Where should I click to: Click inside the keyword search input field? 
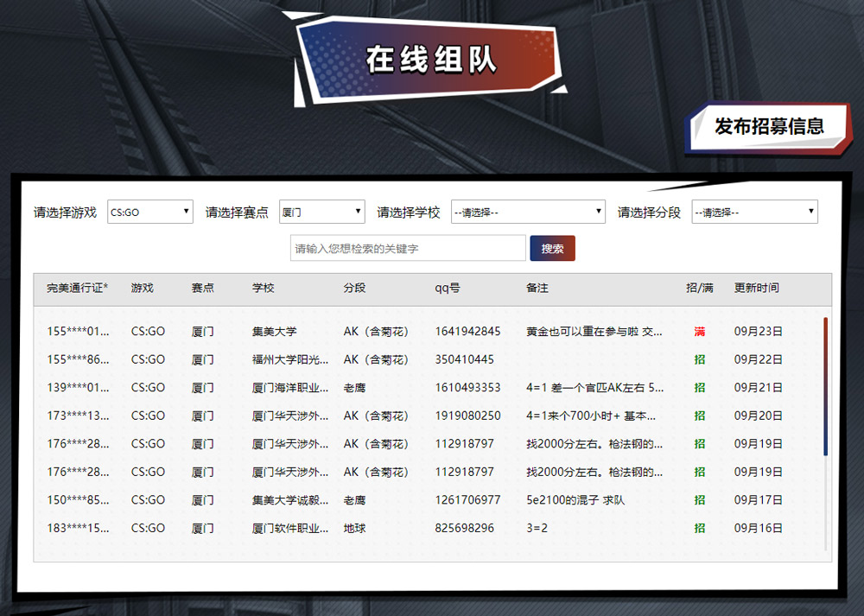click(x=406, y=248)
